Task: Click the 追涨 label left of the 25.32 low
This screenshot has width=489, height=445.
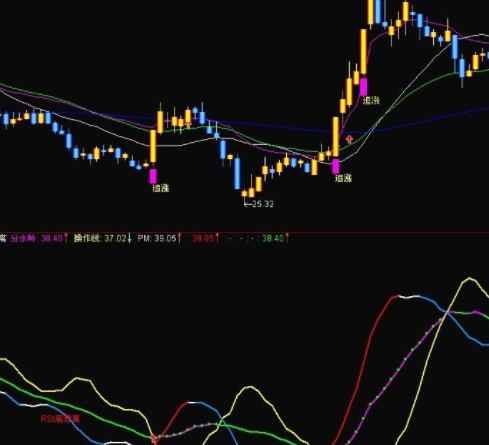Action: pos(161,188)
